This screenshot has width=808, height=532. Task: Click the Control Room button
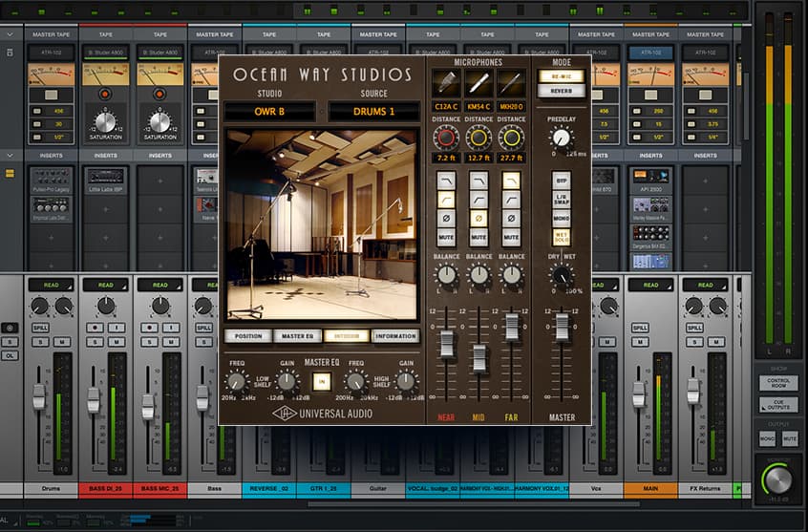(778, 382)
